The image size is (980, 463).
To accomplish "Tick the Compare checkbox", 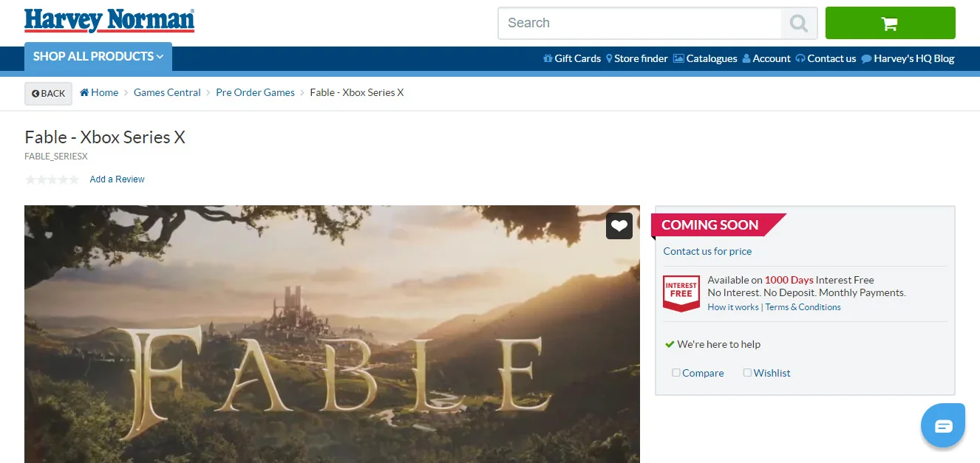I will 676,373.
